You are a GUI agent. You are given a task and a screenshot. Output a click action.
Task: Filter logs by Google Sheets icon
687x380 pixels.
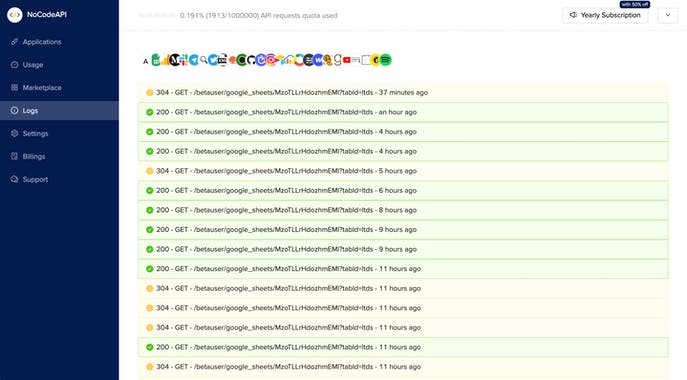click(156, 60)
